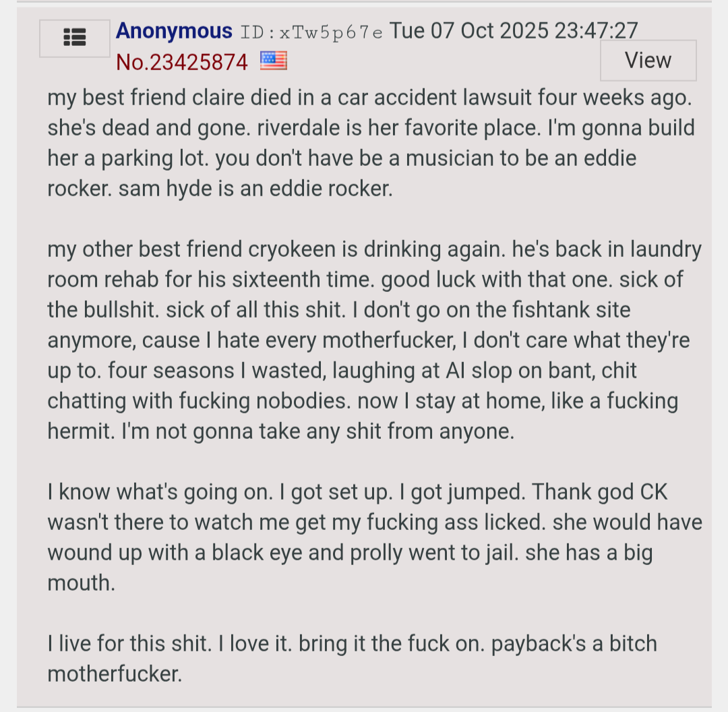This screenshot has height=712, width=728.
Task: Click the word "hermit" in the post
Action: pyautogui.click(x=80, y=432)
